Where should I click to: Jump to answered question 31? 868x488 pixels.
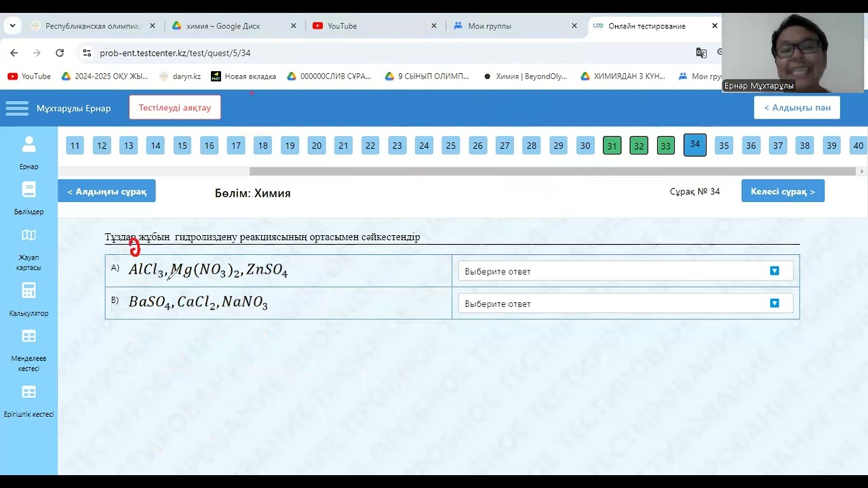pyautogui.click(x=612, y=146)
